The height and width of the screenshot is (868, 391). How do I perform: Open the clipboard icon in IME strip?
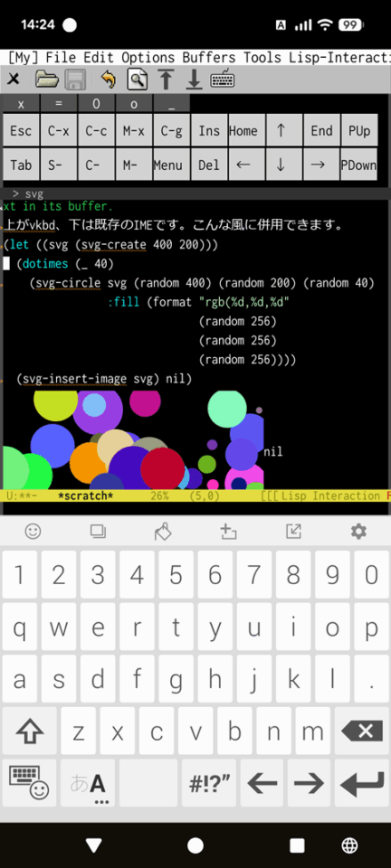coord(98,532)
